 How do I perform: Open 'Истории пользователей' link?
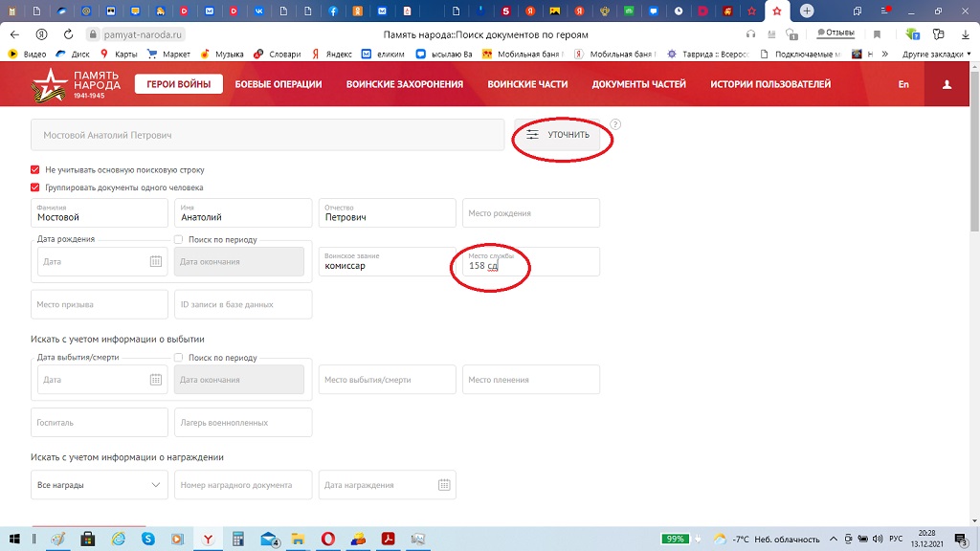770,84
